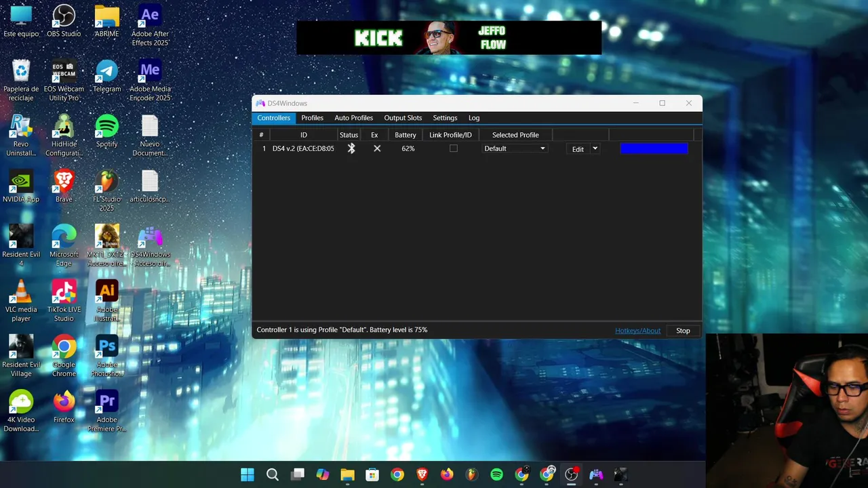
Task: Open OBS Studio desktop shortcut
Action: (64, 21)
